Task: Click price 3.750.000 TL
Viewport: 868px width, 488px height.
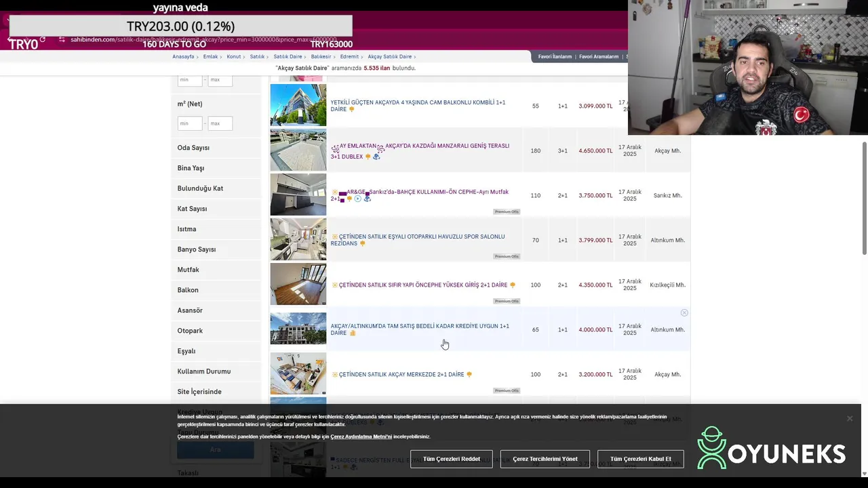Action: 595,196
